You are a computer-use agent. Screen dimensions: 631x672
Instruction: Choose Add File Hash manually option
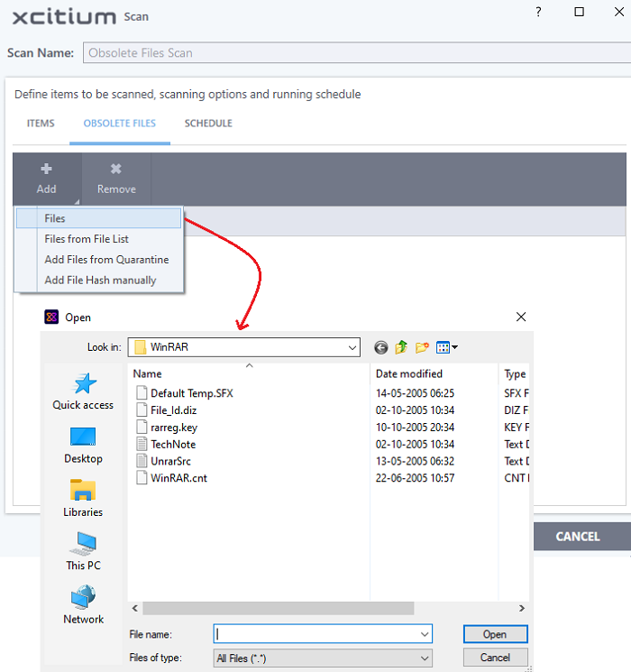click(99, 280)
